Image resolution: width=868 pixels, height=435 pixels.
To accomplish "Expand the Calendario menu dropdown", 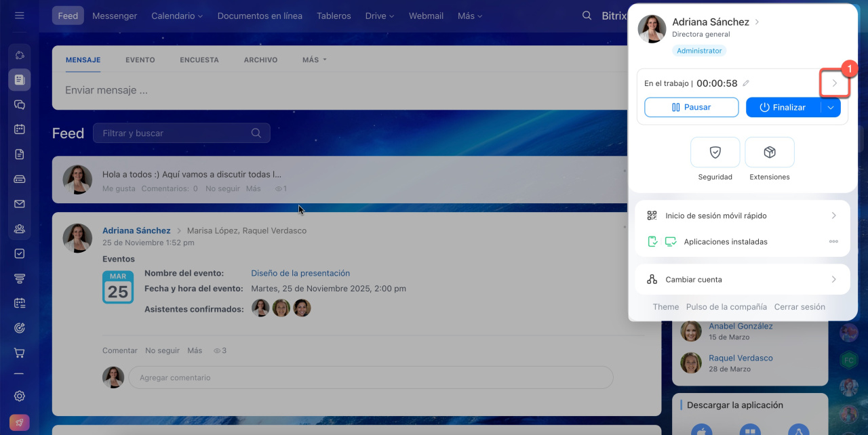I will (177, 16).
